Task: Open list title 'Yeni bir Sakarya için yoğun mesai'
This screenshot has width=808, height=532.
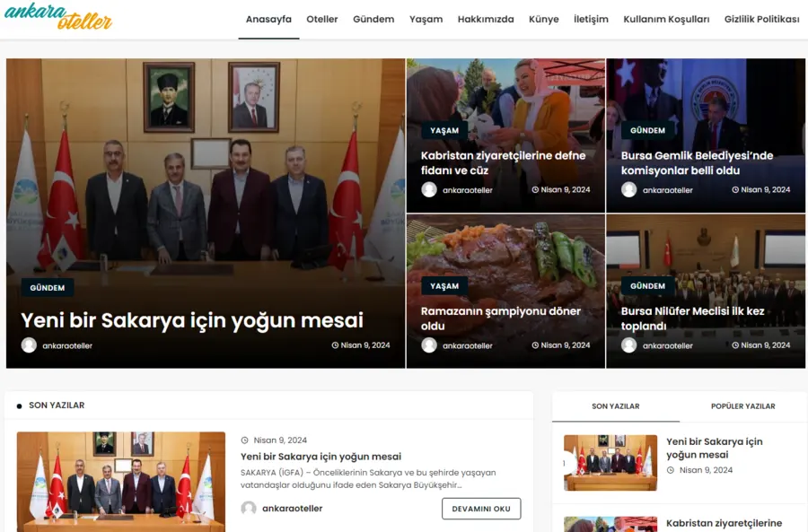Action: pyautogui.click(x=321, y=457)
